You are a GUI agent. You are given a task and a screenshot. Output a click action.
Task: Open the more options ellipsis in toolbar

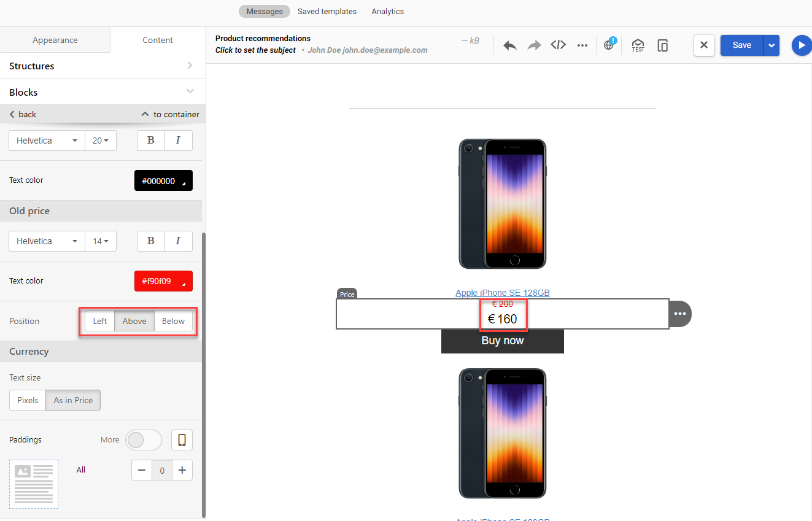pos(582,45)
